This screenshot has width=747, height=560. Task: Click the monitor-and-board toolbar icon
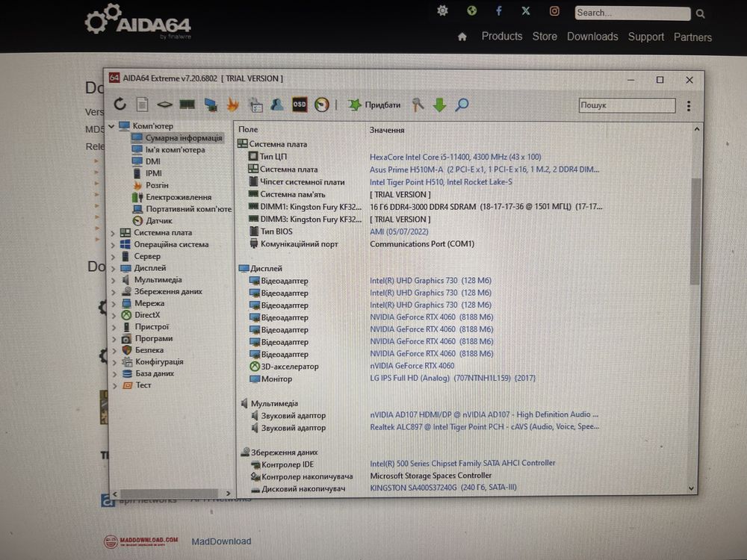tap(210, 105)
